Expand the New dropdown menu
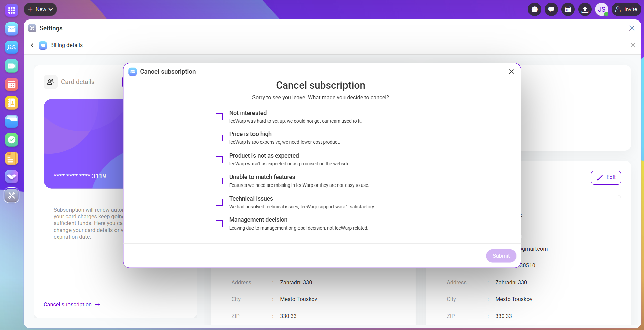 coord(40,9)
